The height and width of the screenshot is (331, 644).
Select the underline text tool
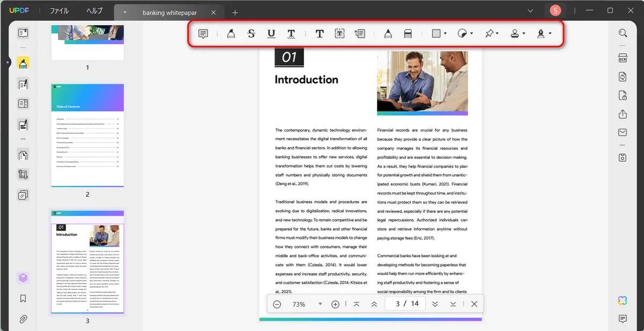point(271,34)
